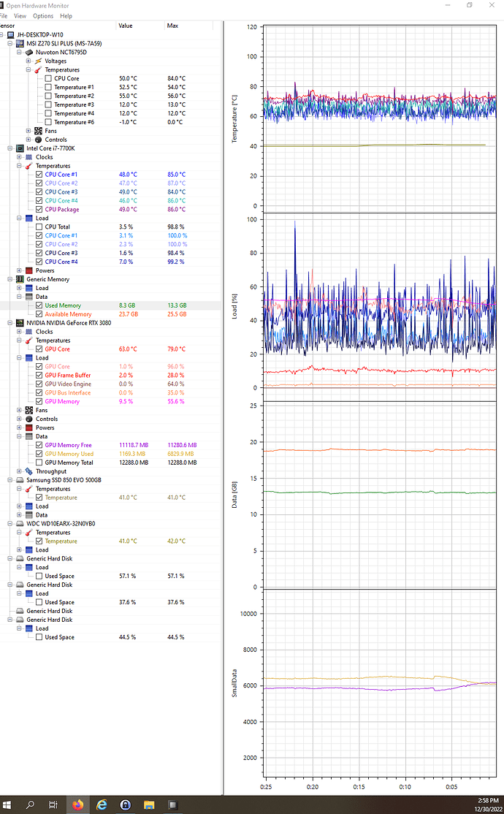Click the Samsung SSD 850 EVO drive icon
The width and height of the screenshot is (504, 814).
20,480
